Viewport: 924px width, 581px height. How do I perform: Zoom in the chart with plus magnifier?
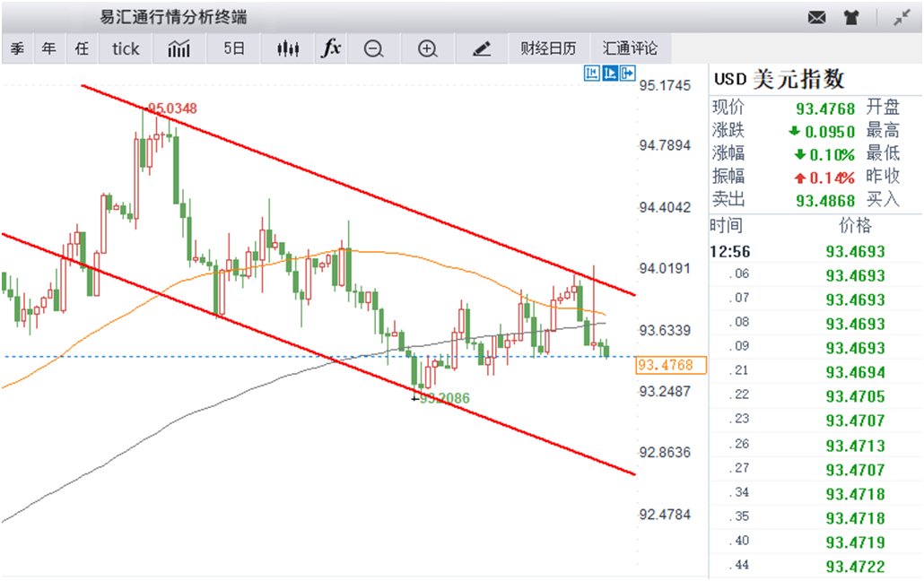[427, 49]
